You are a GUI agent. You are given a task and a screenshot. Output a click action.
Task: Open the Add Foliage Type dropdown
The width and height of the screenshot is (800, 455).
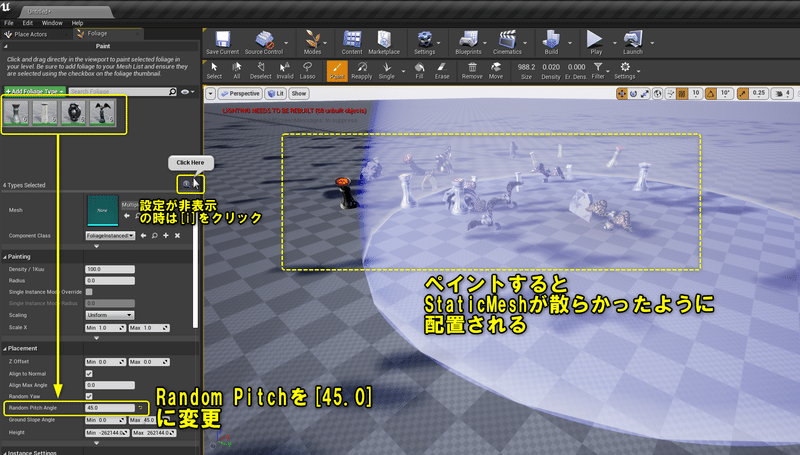point(35,91)
